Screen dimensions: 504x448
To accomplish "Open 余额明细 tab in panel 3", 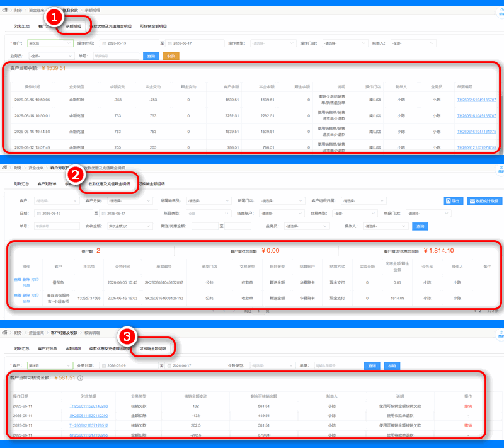I will coord(73,348).
